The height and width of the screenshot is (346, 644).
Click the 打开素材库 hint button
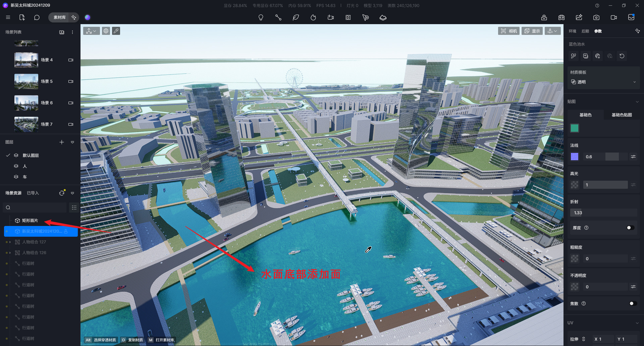pos(161,340)
